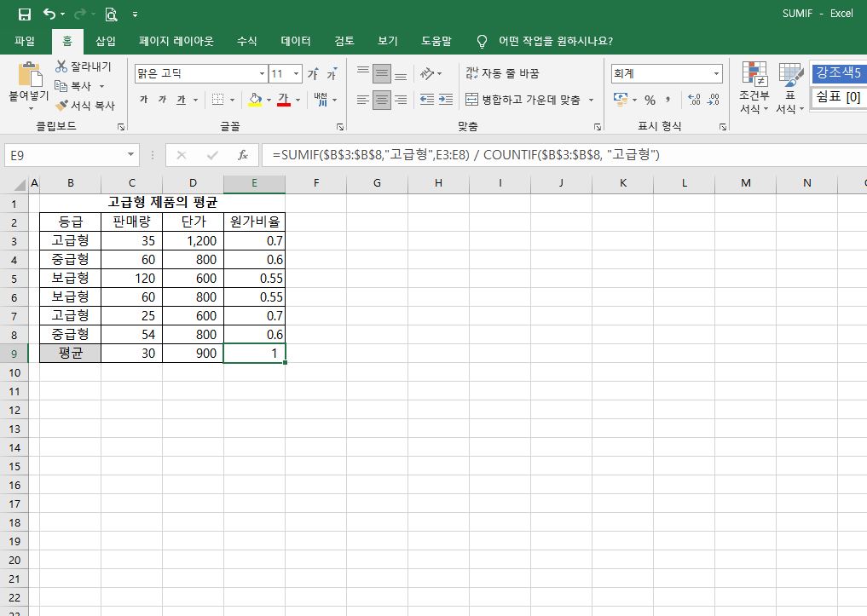Toggle italic (slanted 가) formatting

click(162, 100)
